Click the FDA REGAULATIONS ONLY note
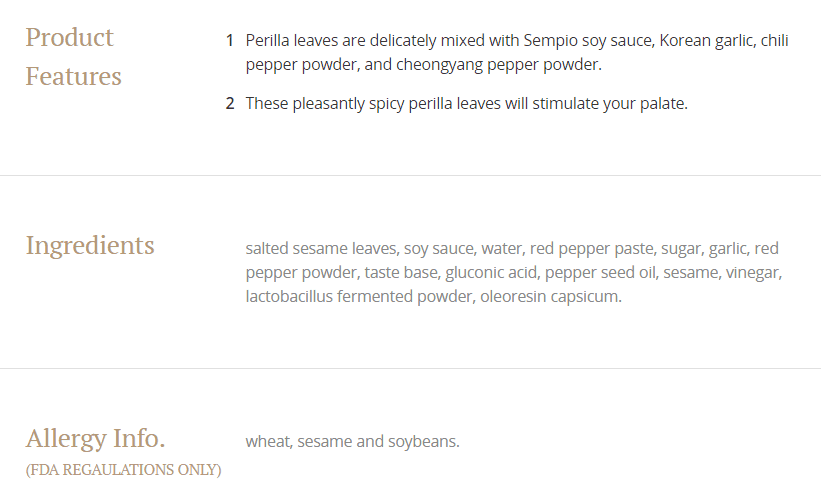This screenshot has width=821, height=490. click(123, 469)
